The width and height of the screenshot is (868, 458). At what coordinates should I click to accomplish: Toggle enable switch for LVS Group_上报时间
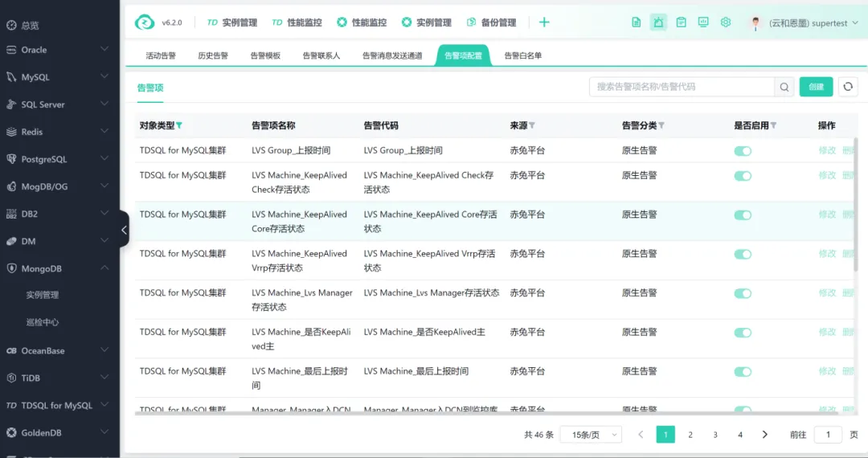coord(743,151)
